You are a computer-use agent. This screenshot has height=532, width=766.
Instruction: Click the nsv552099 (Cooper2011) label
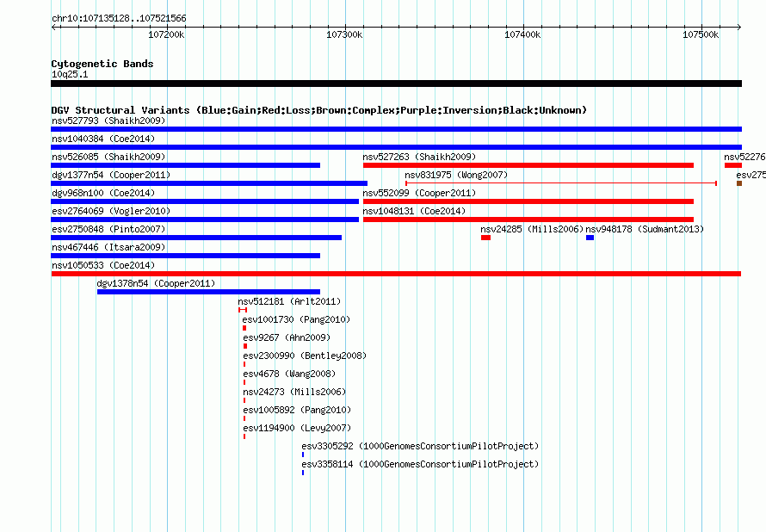tap(419, 193)
